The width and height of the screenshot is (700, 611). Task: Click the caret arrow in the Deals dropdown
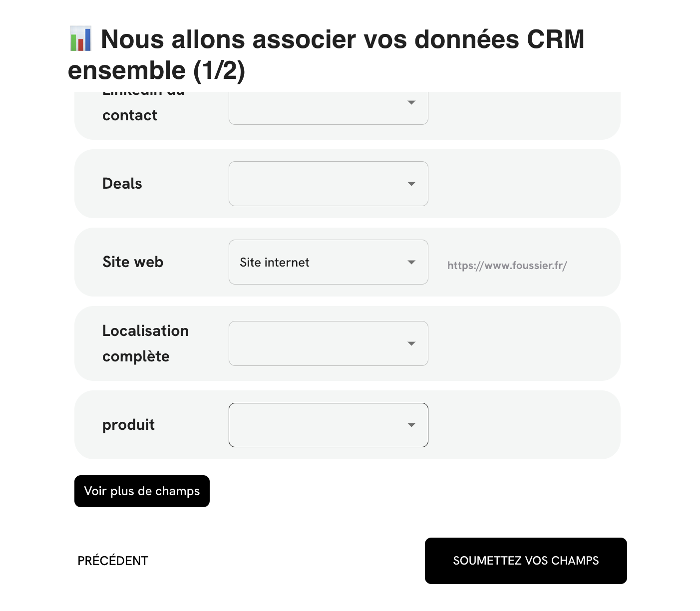[x=411, y=184]
